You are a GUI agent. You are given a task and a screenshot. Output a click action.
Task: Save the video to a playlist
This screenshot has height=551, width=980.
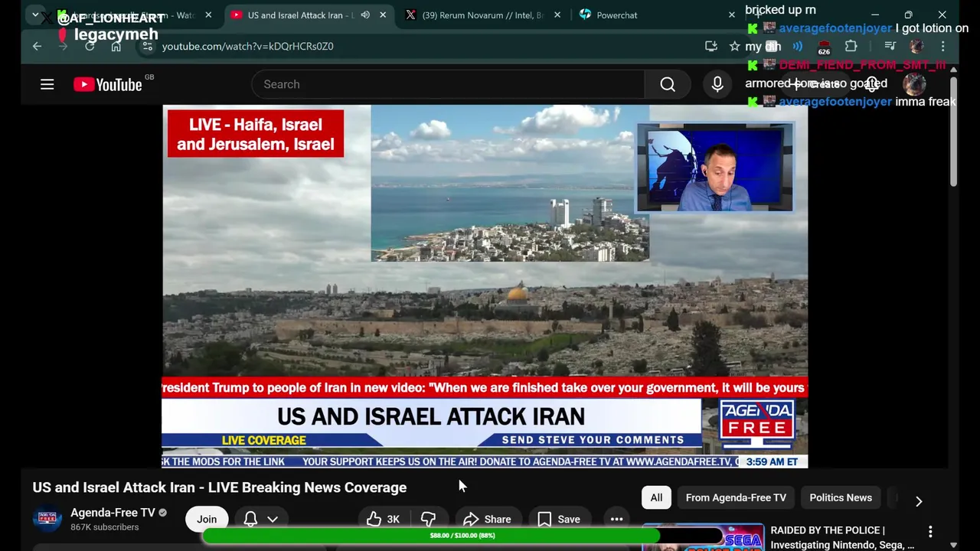point(559,519)
